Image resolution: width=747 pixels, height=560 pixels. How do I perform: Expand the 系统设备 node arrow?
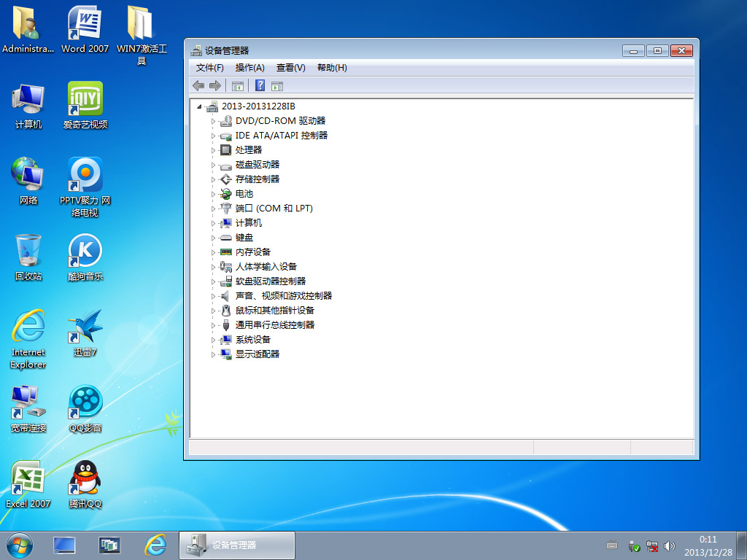click(x=213, y=340)
